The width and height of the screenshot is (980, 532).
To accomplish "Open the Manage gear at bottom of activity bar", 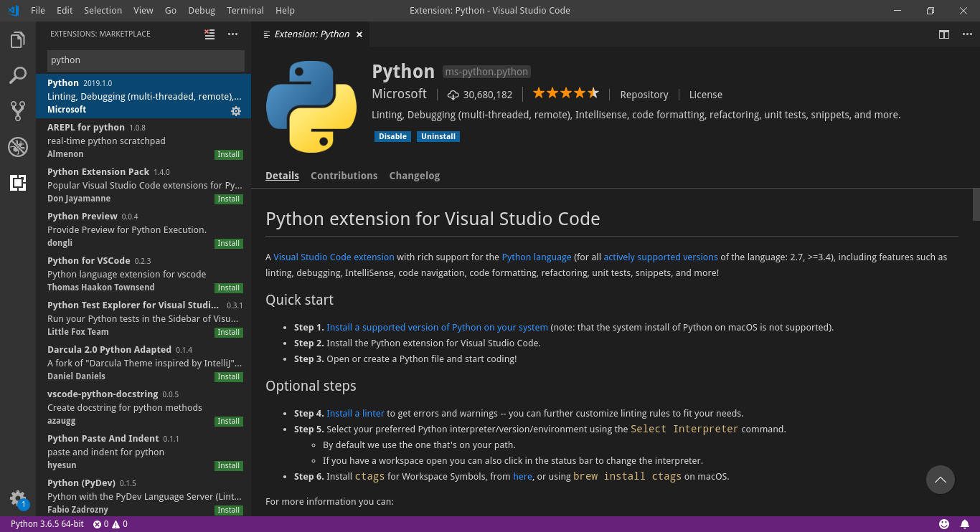I will (x=18, y=498).
